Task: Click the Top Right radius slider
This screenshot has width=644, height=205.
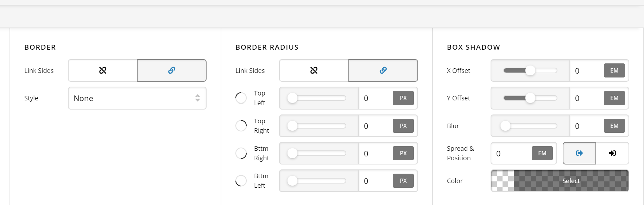Action: click(x=319, y=126)
